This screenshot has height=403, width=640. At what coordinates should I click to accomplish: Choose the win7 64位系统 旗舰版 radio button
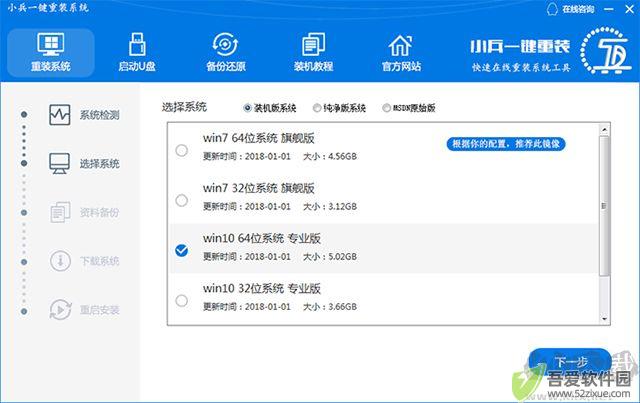pos(182,150)
